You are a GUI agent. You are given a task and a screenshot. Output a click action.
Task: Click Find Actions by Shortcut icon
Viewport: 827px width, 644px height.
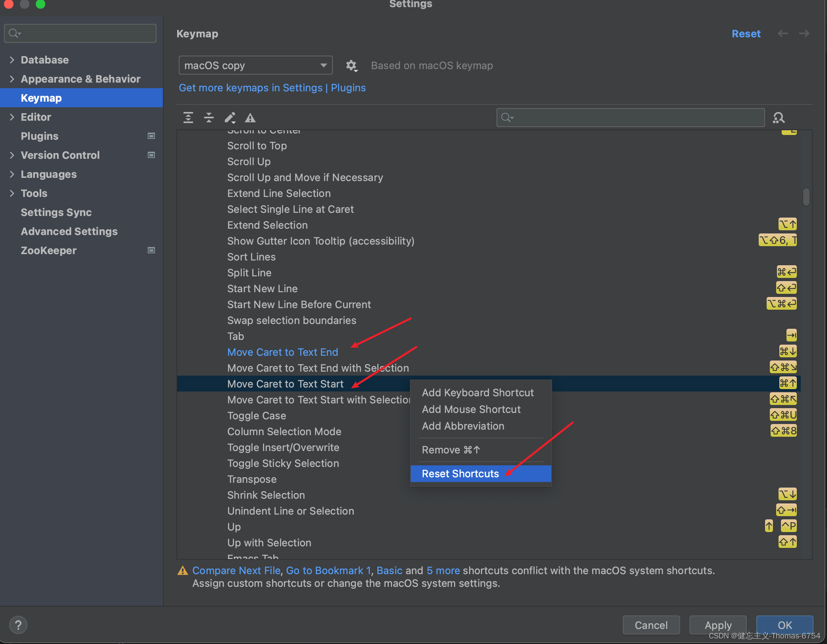pyautogui.click(x=779, y=118)
